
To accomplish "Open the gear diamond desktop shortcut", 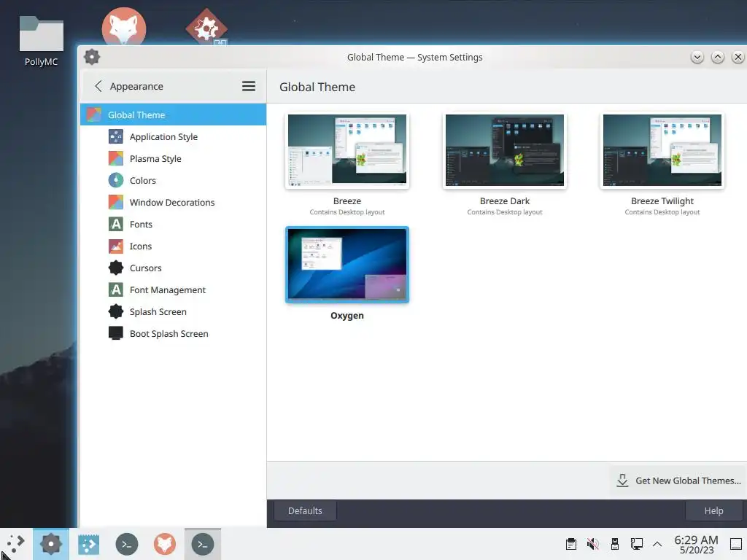I will click(206, 27).
